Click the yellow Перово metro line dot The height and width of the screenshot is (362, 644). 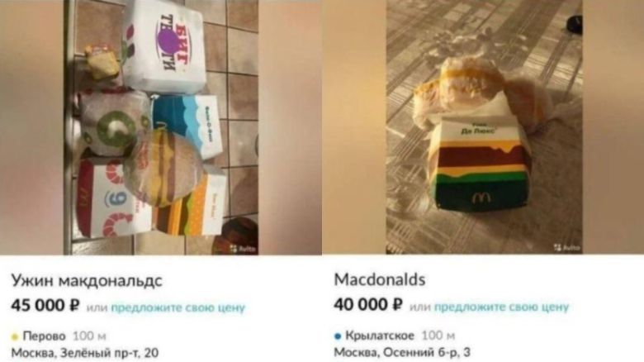tap(15, 337)
